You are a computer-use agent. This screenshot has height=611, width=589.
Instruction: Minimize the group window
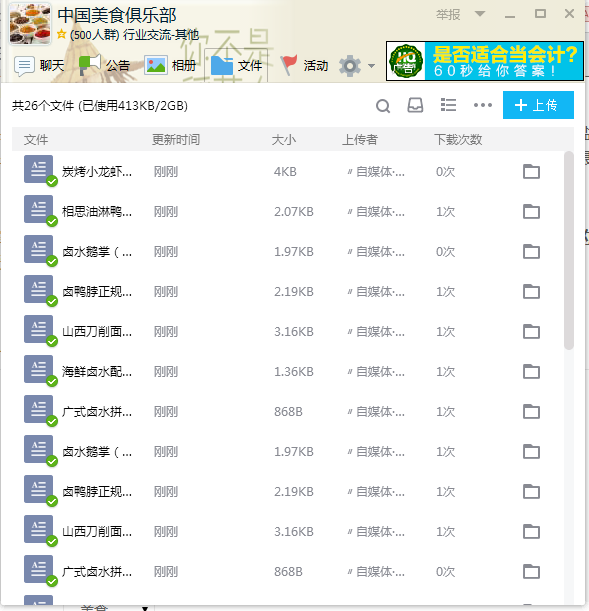click(510, 15)
